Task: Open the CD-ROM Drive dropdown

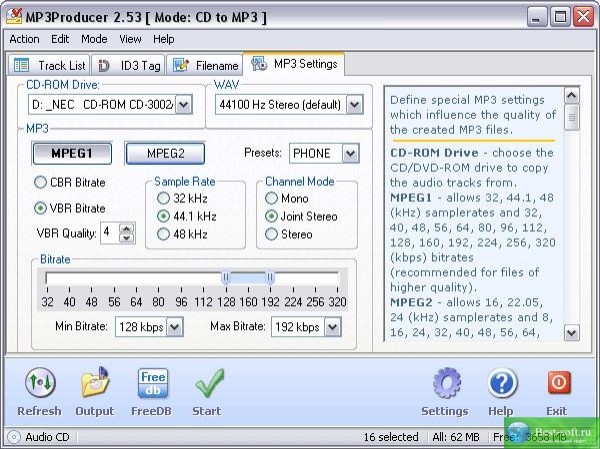Action: point(183,104)
